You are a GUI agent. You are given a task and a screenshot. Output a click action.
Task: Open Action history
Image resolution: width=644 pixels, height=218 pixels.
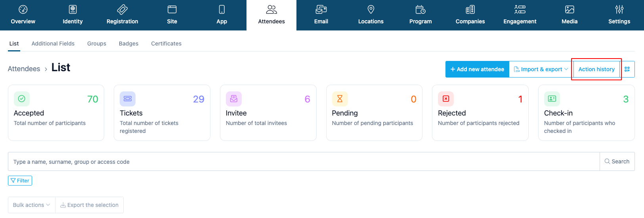pyautogui.click(x=596, y=69)
